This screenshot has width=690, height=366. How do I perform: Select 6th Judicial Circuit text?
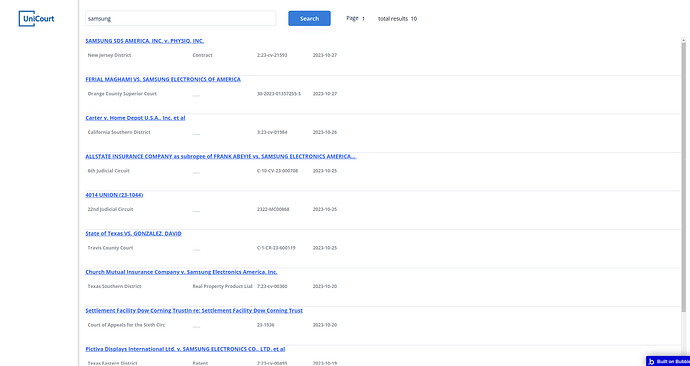pos(108,171)
